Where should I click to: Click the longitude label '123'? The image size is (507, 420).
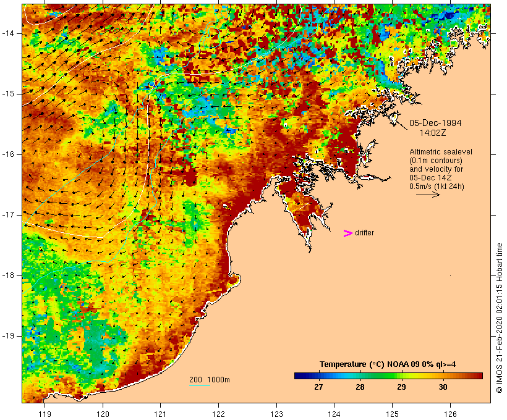(x=276, y=414)
